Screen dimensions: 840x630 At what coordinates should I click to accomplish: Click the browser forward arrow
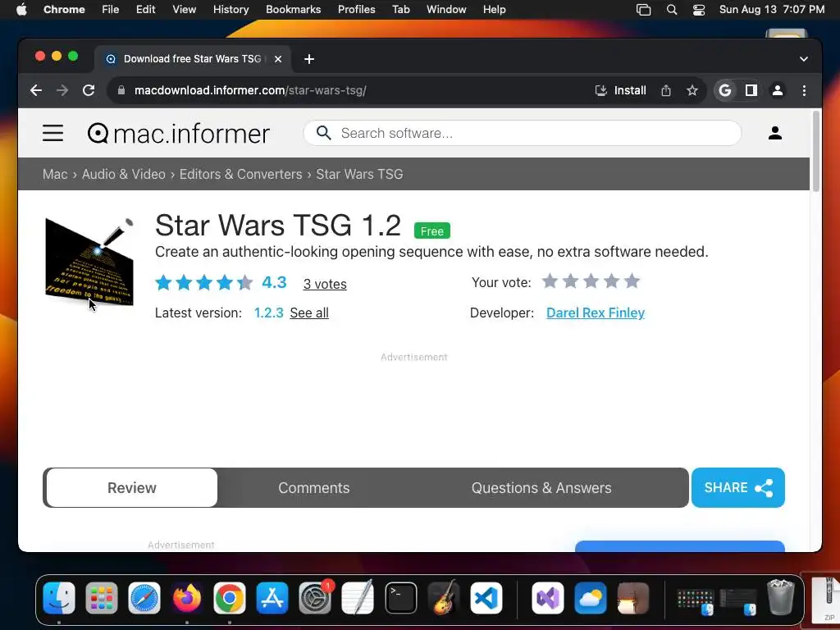[62, 90]
